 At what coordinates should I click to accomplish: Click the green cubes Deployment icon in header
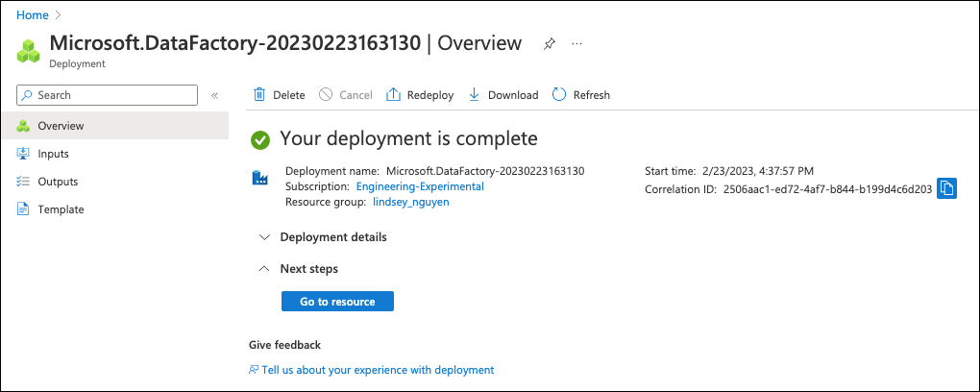(x=28, y=50)
